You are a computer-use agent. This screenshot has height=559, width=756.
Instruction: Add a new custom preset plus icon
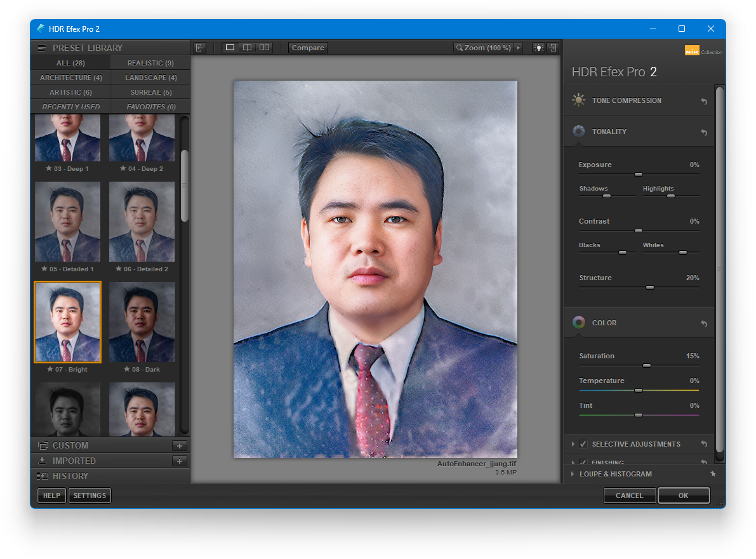(180, 446)
